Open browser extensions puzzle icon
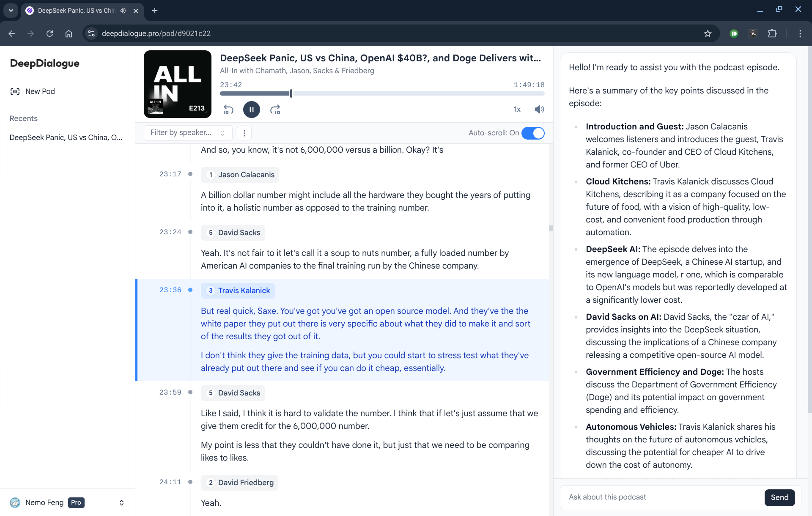 click(x=772, y=33)
